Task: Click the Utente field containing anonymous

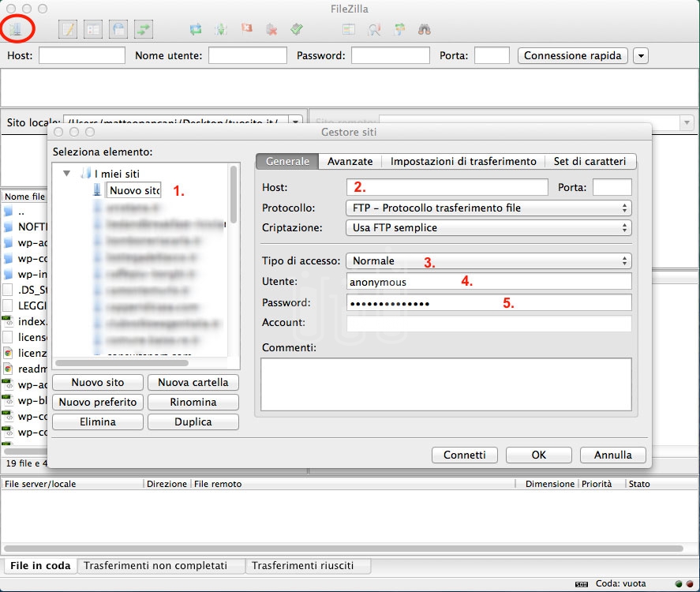Action: pos(489,282)
